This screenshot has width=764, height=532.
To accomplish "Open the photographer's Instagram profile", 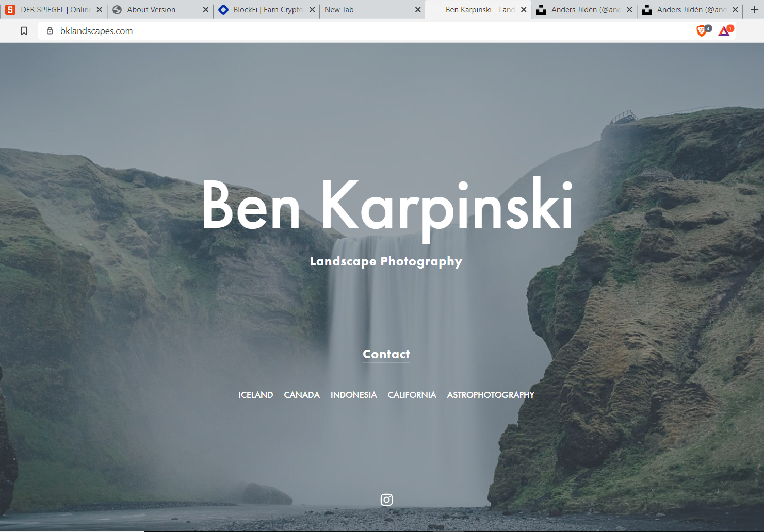I will click(x=386, y=499).
